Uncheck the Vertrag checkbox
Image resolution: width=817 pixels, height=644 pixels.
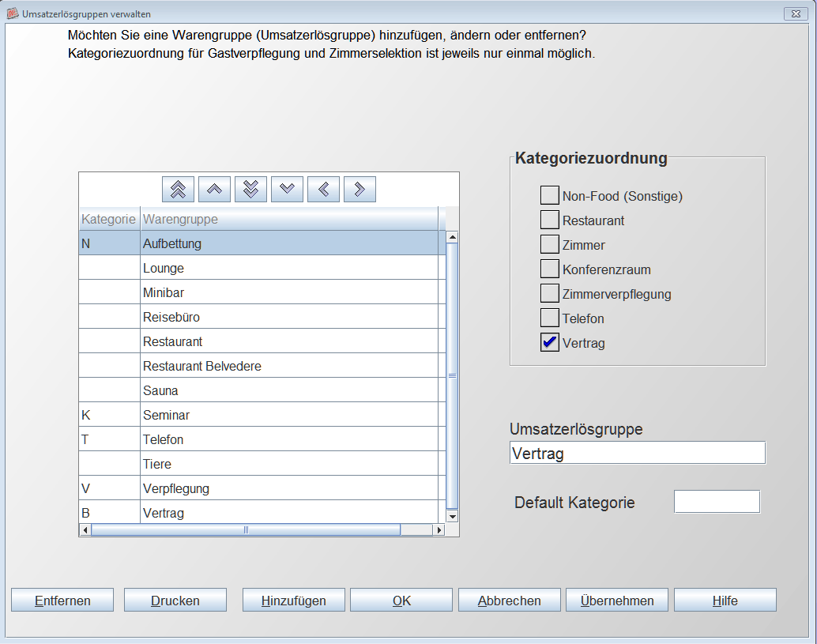point(550,342)
